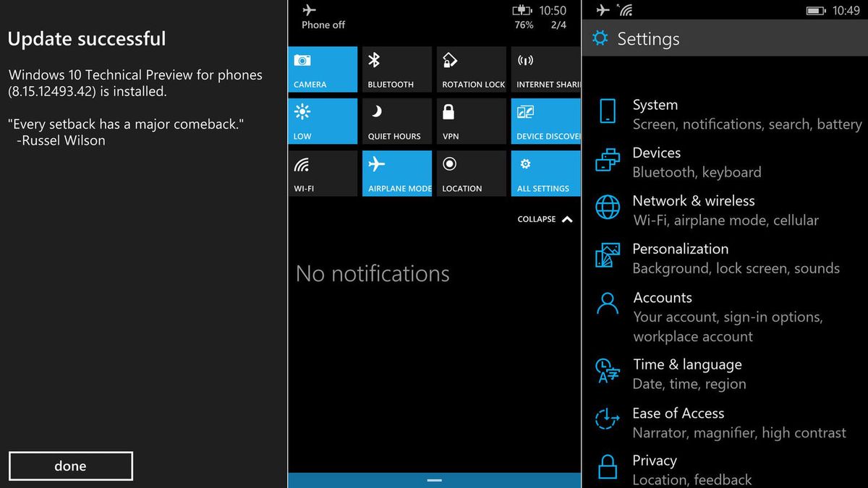The height and width of the screenshot is (488, 868).
Task: Click the Devices printer icon
Action: click(608, 159)
